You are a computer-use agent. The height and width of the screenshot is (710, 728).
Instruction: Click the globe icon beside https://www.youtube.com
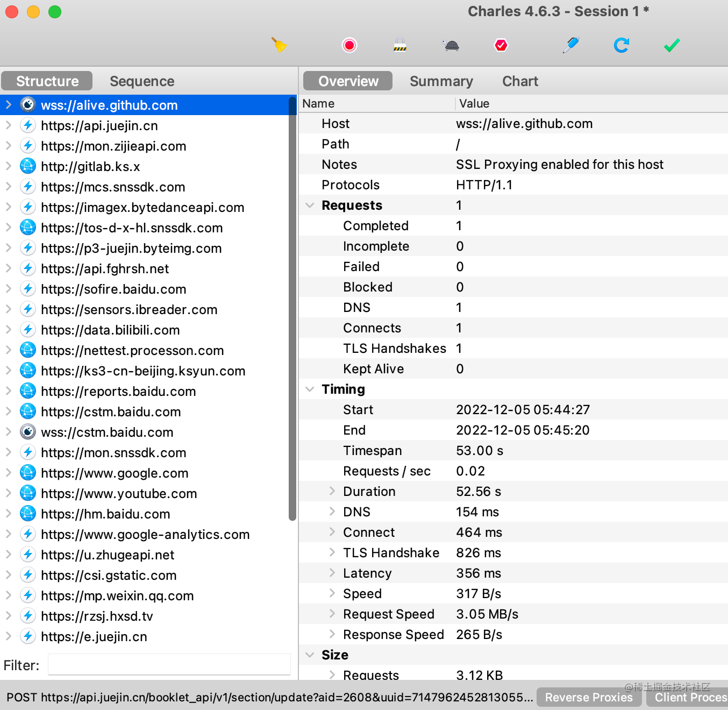(x=28, y=493)
